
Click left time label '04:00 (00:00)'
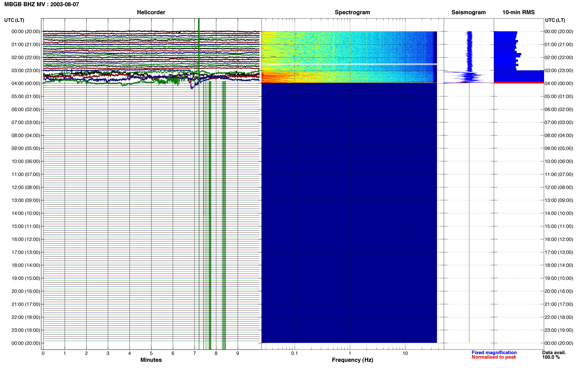(x=26, y=83)
